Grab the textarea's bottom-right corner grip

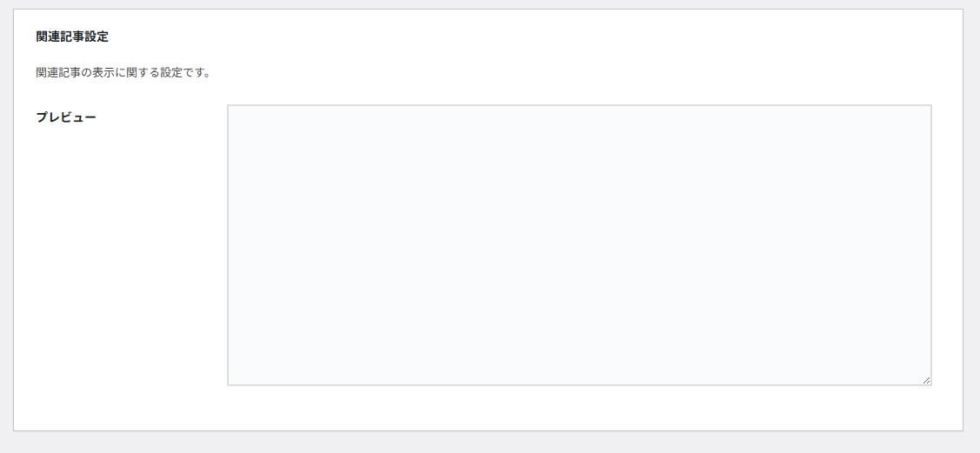point(926,380)
